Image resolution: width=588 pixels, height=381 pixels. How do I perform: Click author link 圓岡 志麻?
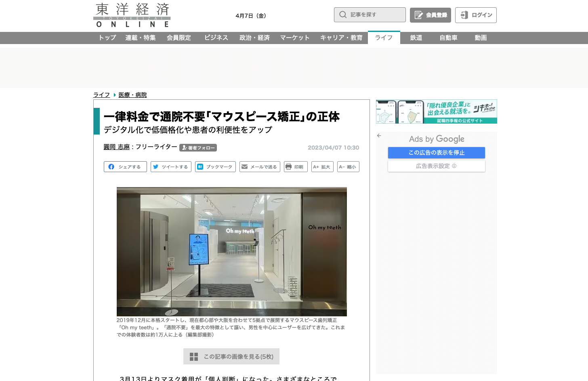(117, 147)
